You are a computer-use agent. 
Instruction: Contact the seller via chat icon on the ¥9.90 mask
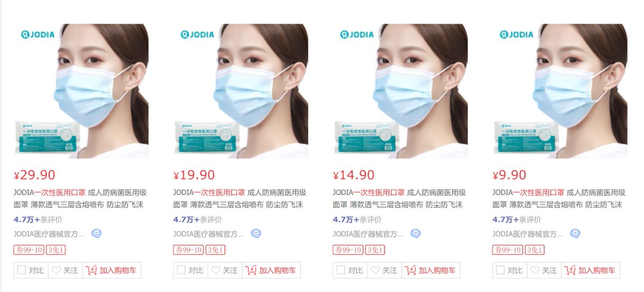pyautogui.click(x=575, y=234)
